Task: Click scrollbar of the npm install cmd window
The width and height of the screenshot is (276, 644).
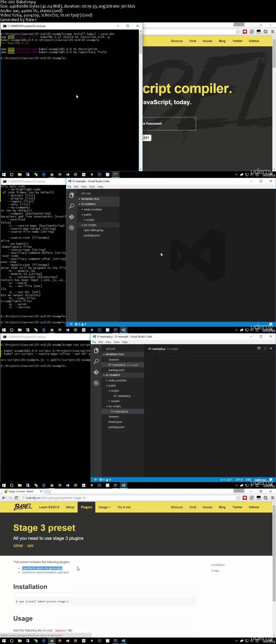Action: point(140,43)
